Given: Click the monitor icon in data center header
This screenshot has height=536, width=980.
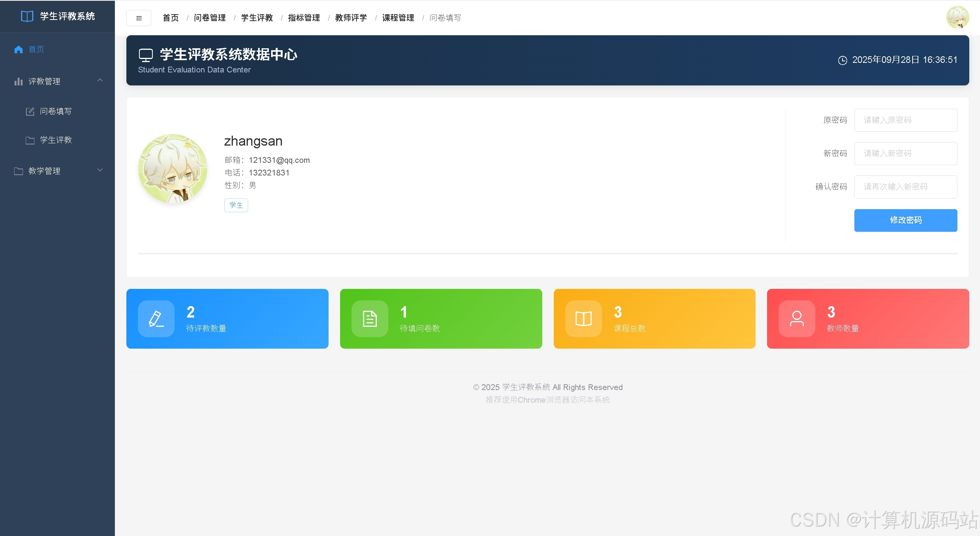Looking at the screenshot, I should pos(146,55).
